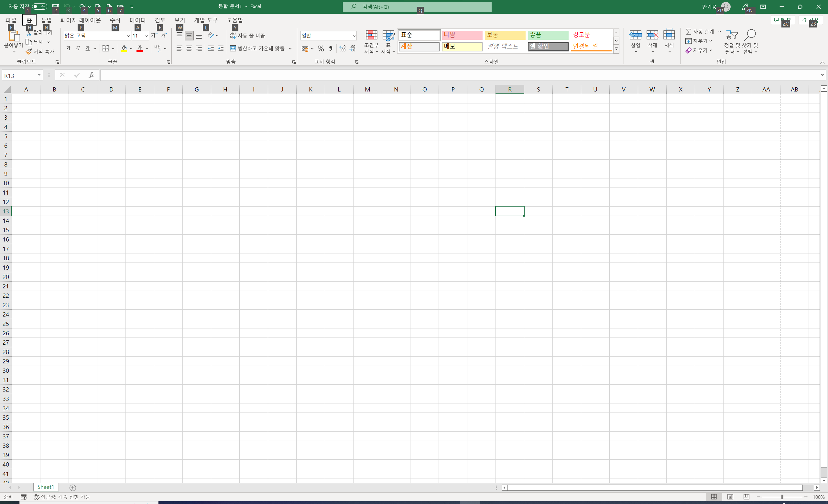Click the Delete cells (삭제) icon
Viewport: 828px width, 504px height.
(x=652, y=35)
